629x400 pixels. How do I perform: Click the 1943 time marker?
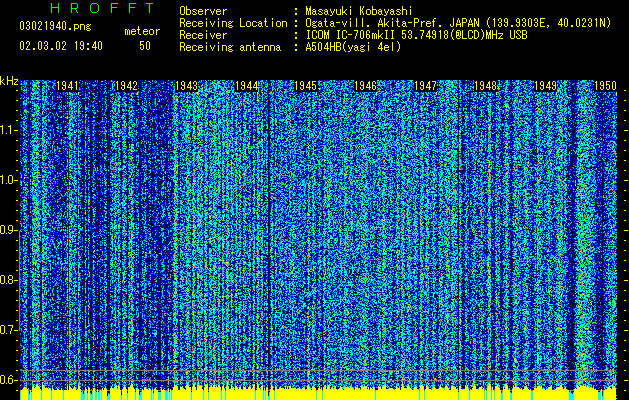coord(187,86)
